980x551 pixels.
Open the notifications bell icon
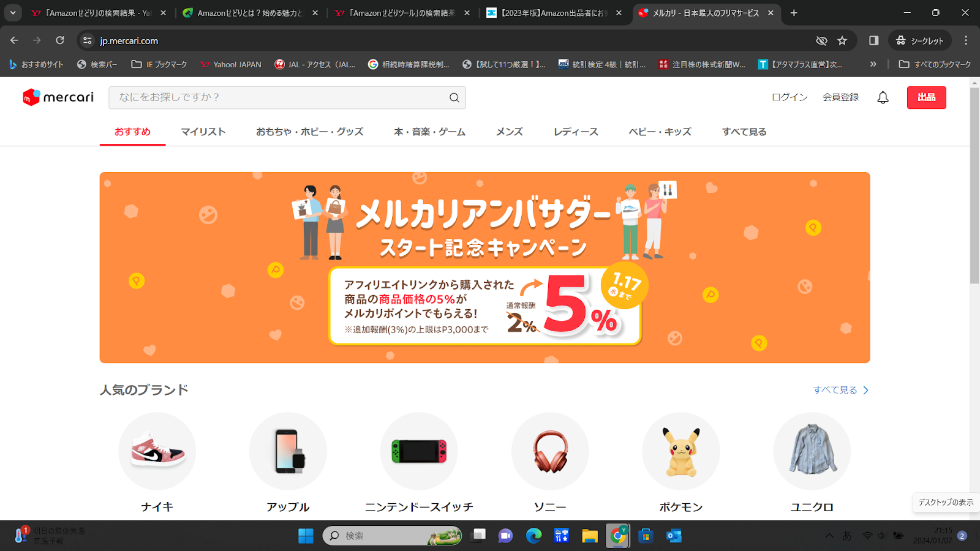click(x=883, y=97)
